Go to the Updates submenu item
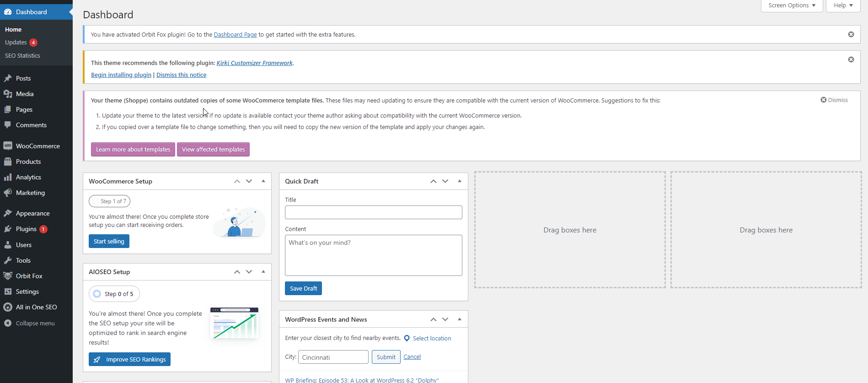 point(16,43)
